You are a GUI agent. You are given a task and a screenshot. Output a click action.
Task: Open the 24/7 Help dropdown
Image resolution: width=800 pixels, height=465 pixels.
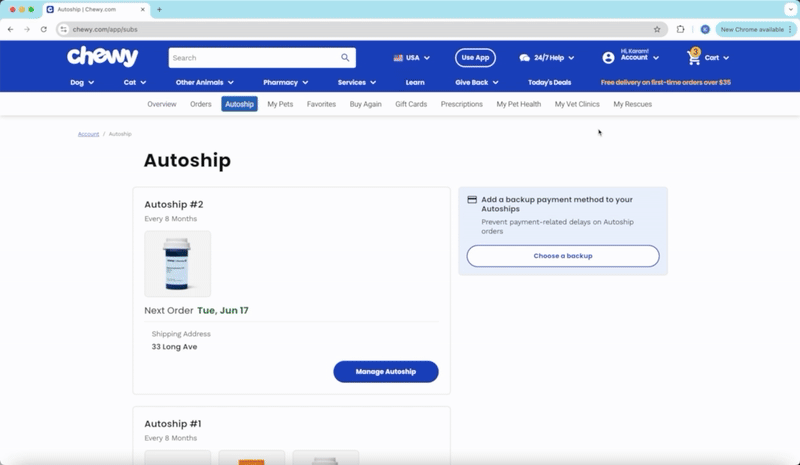point(546,58)
